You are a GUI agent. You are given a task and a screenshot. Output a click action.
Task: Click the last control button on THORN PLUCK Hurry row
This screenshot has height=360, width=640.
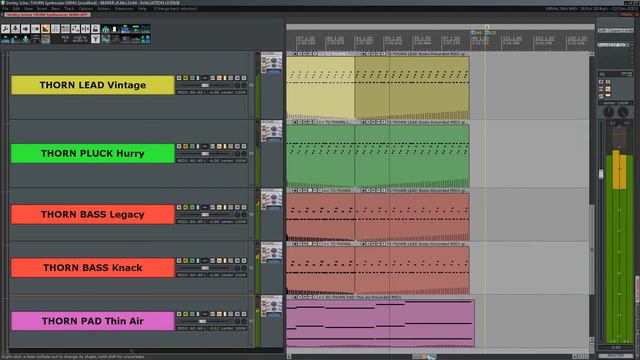click(244, 147)
